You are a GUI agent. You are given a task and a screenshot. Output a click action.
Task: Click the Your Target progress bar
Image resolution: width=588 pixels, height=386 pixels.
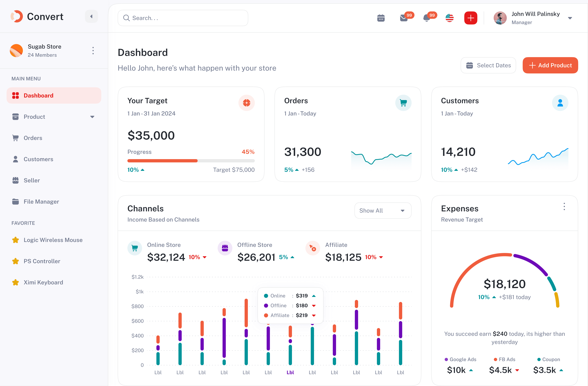point(191,161)
